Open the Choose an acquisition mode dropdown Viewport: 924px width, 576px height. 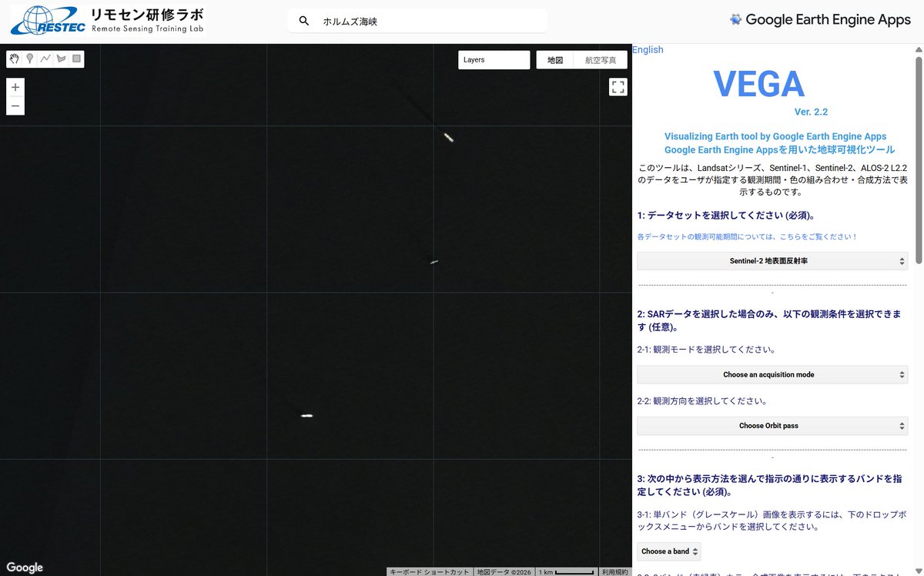(x=772, y=374)
